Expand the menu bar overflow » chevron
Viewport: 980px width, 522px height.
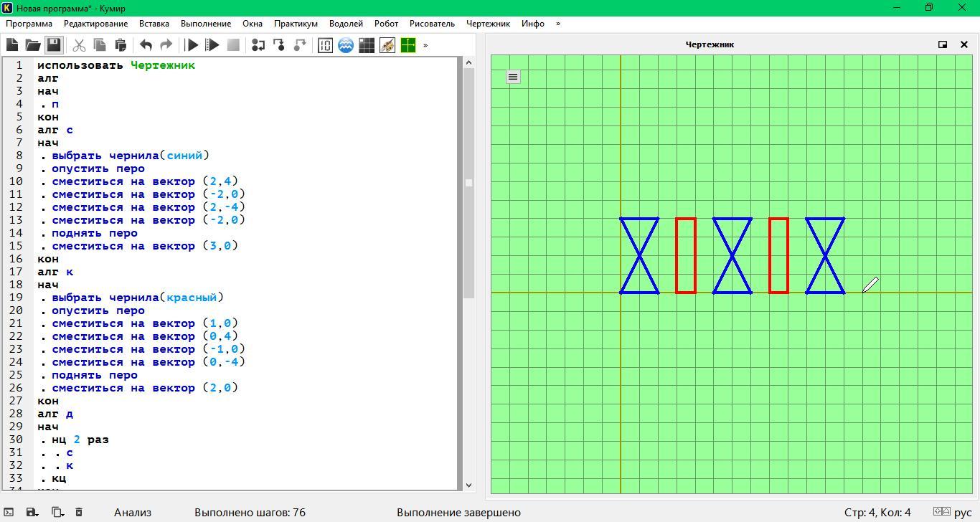pos(558,24)
